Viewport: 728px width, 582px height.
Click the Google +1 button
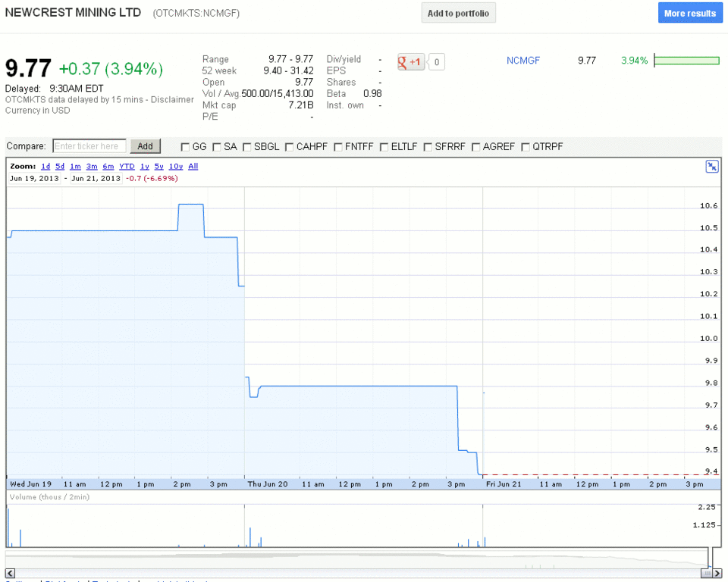[x=411, y=62]
